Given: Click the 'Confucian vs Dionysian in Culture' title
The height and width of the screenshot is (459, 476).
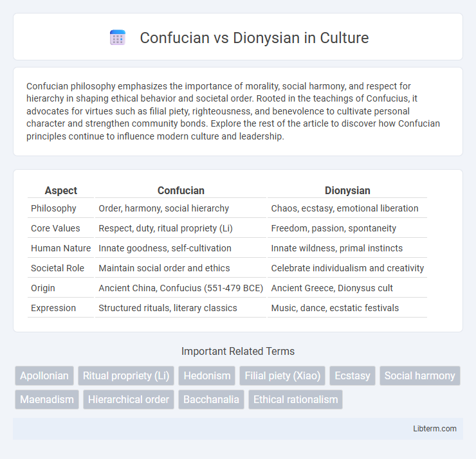Looking at the screenshot, I should [254, 38].
